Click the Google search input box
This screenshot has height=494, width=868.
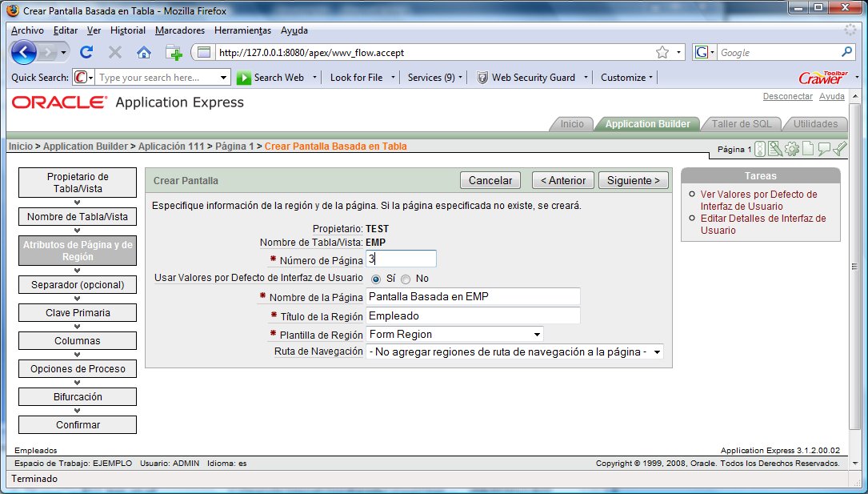[779, 53]
